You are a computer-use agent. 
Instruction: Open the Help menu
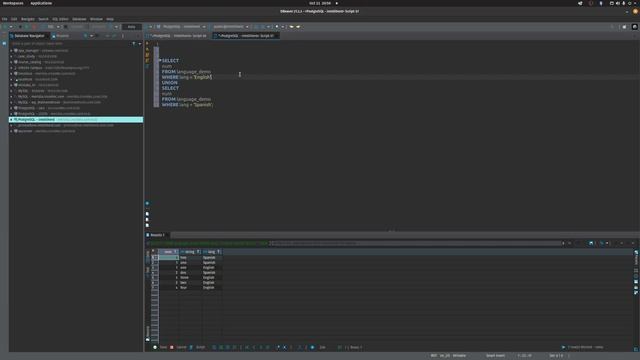(110, 19)
